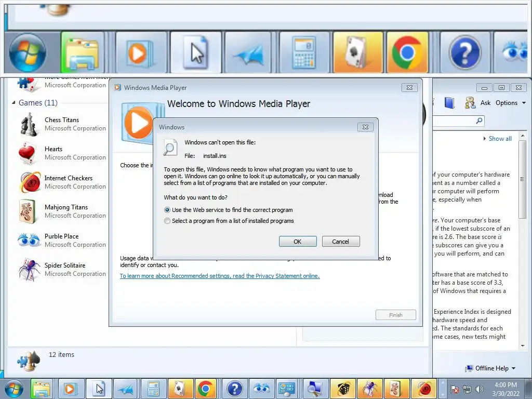Collapse the Games (11) group
The image size is (532, 399).
[14, 102]
